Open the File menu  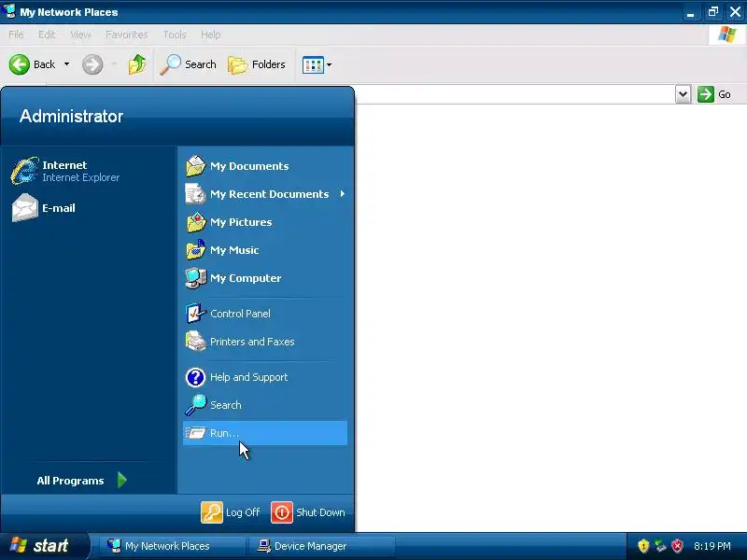(16, 35)
